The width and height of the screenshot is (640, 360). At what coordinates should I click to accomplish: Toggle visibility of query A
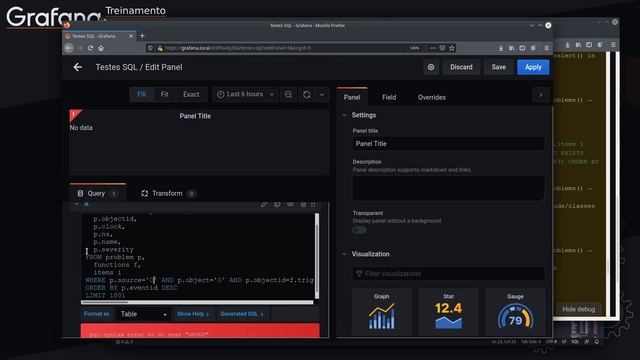coord(290,204)
